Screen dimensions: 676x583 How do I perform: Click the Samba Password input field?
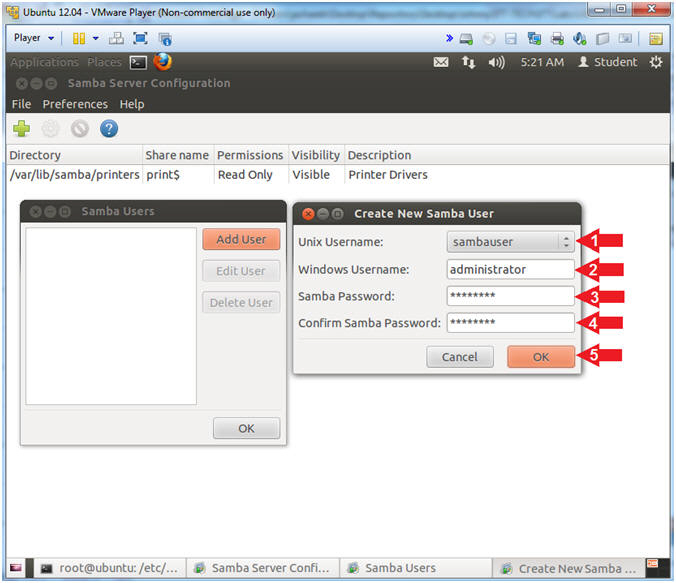pyautogui.click(x=510, y=296)
